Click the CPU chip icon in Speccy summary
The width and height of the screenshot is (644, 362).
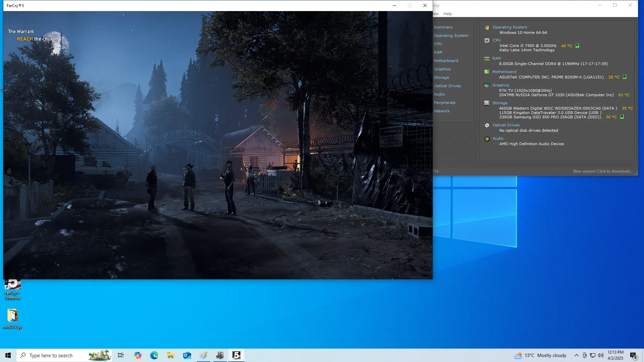[x=487, y=40]
